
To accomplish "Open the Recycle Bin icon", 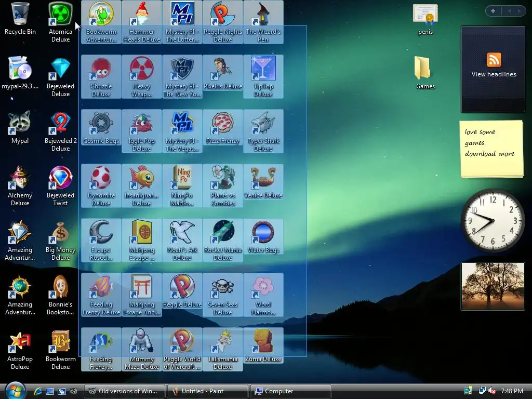I will 20,19.
